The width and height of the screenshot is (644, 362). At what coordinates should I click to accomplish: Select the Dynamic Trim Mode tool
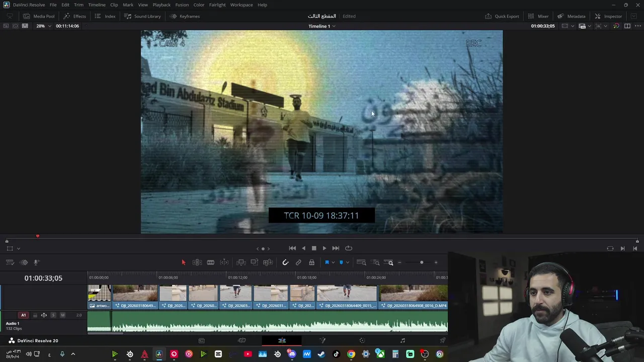coord(211,262)
